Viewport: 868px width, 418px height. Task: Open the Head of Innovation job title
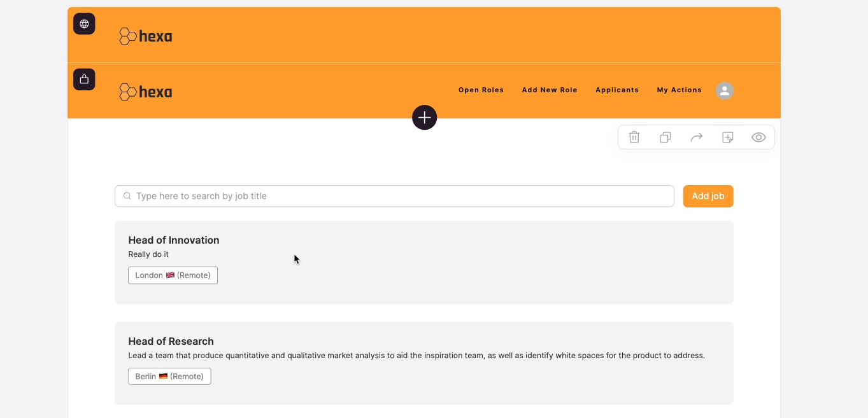(174, 240)
